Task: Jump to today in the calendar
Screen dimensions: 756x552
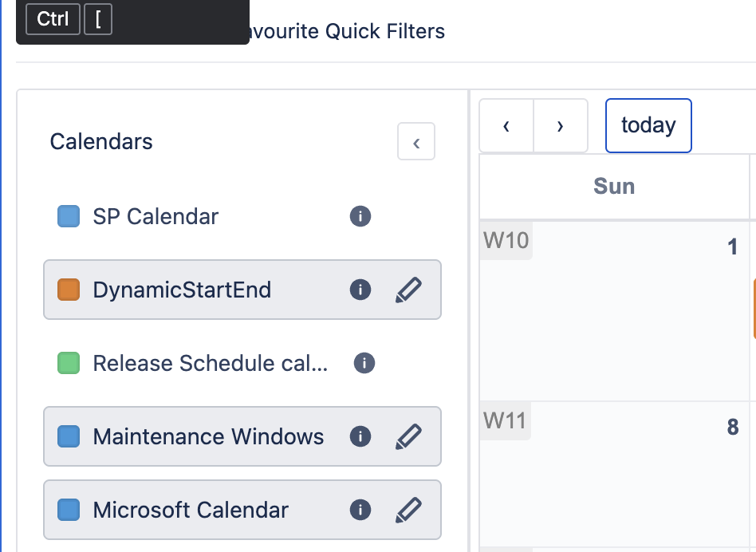Action: pos(648,125)
